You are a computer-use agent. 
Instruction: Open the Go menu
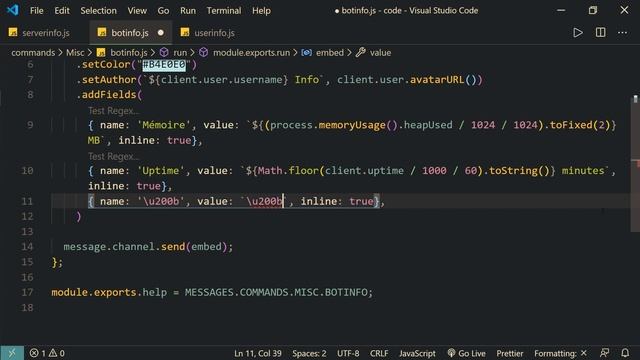pyautogui.click(x=163, y=11)
